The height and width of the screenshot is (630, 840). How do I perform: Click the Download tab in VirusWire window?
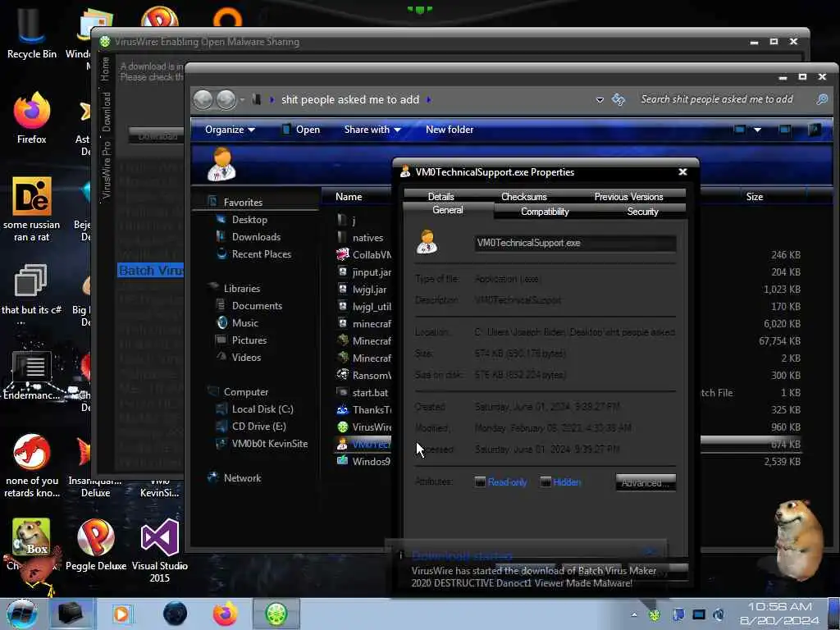coord(106,112)
